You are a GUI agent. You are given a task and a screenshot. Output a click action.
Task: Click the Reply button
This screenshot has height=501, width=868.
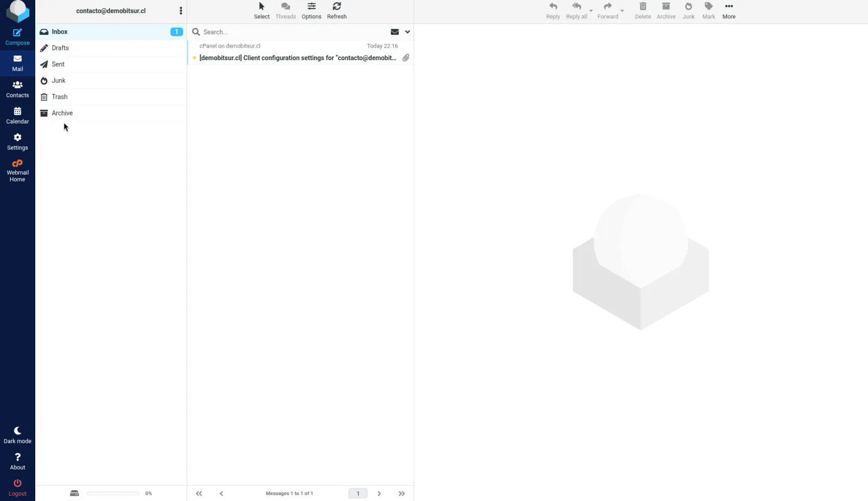553,11
